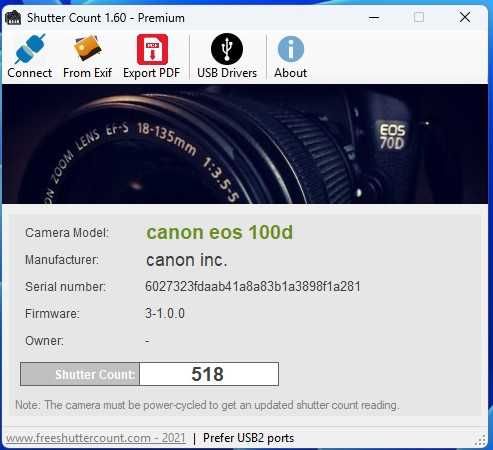Open the From Exif tool

[x=87, y=56]
